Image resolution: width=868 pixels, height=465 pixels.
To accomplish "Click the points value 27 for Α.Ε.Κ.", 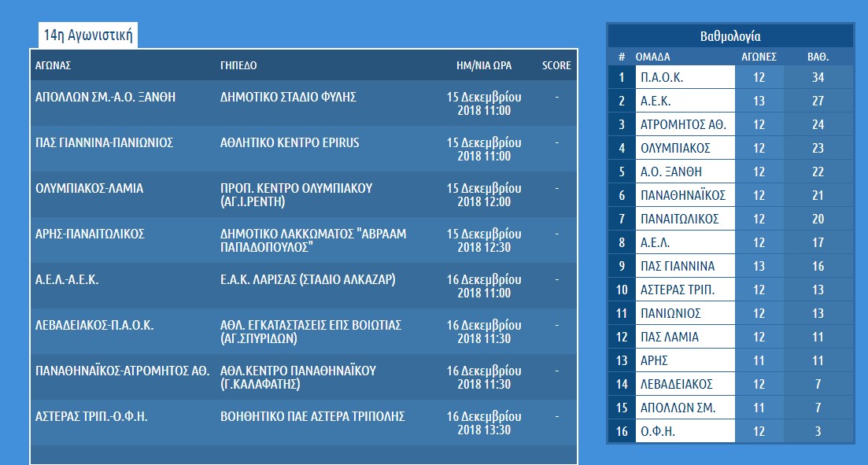I will [818, 101].
